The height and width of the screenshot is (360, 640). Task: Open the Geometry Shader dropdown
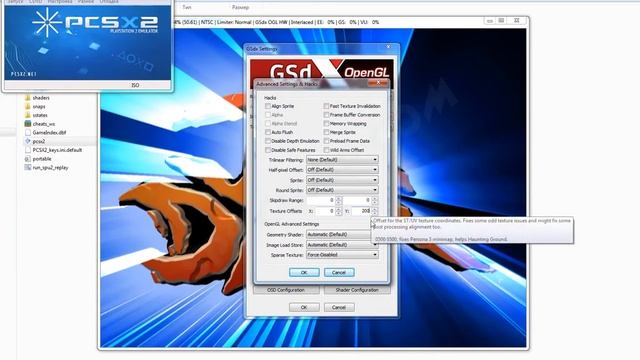pos(342,234)
